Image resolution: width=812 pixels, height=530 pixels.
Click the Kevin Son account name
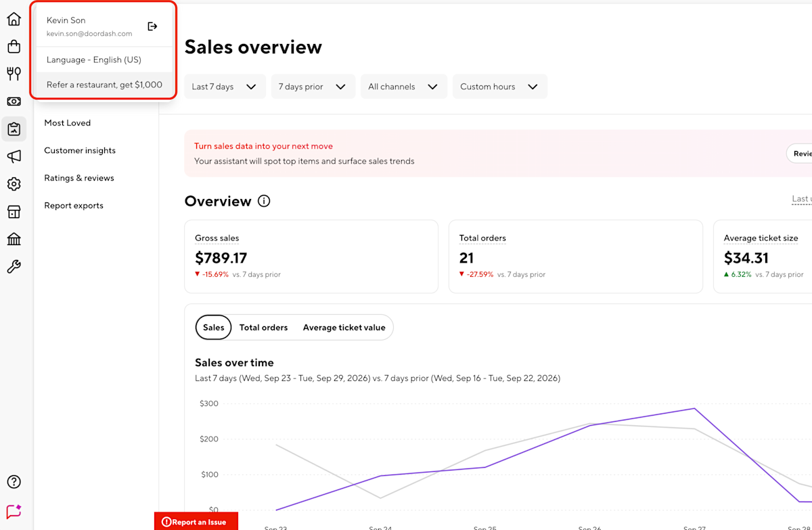pos(66,20)
